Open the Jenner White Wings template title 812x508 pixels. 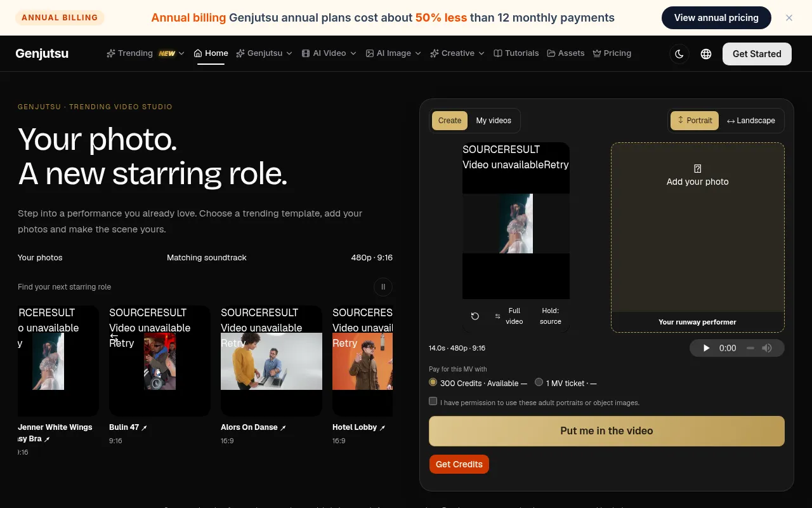coord(55,432)
